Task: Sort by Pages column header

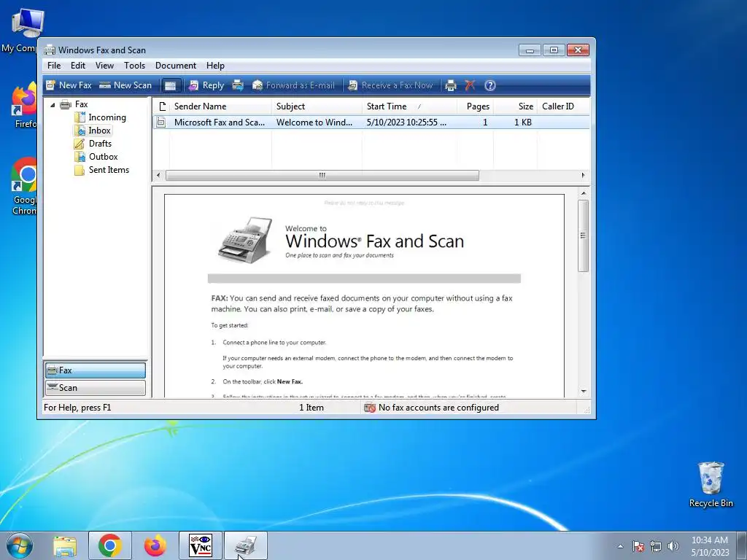Action: click(x=475, y=106)
